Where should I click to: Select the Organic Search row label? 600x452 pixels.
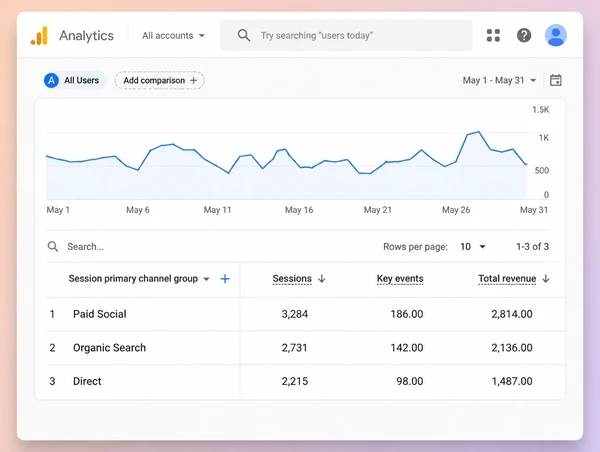[x=109, y=348]
